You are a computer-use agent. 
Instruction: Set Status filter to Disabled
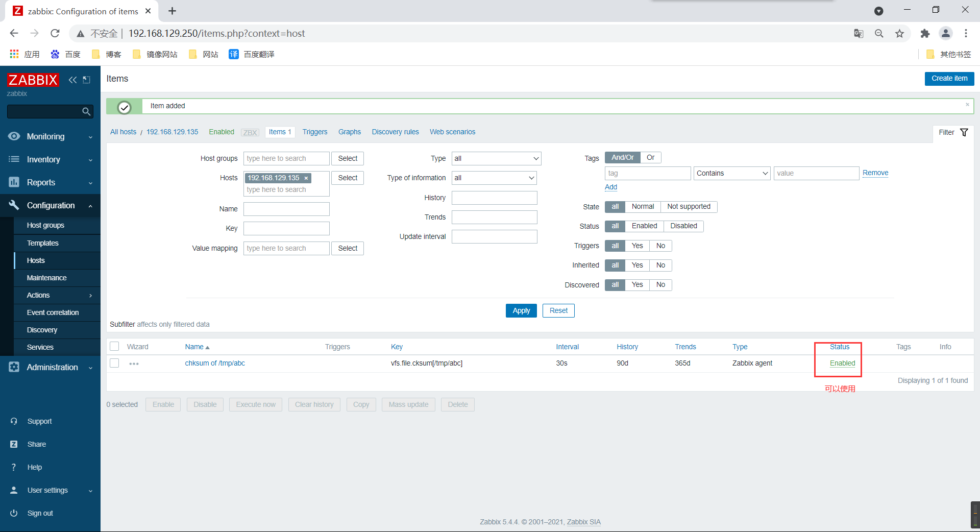coord(683,226)
